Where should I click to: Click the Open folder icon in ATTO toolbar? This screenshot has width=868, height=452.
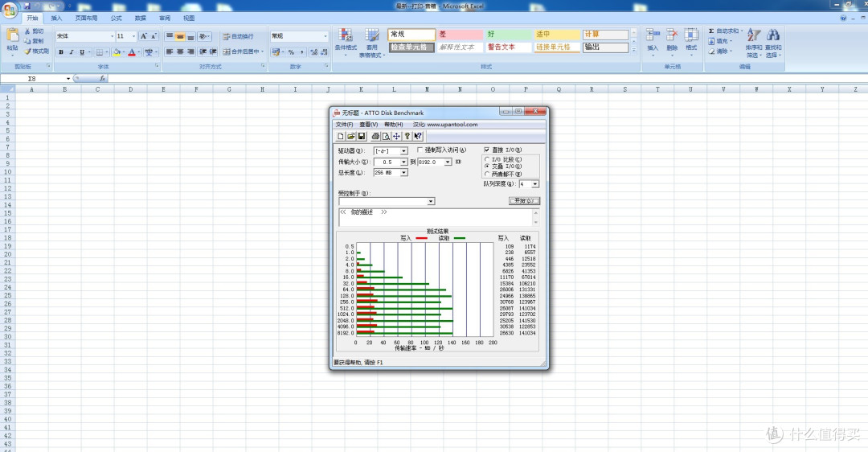click(351, 136)
